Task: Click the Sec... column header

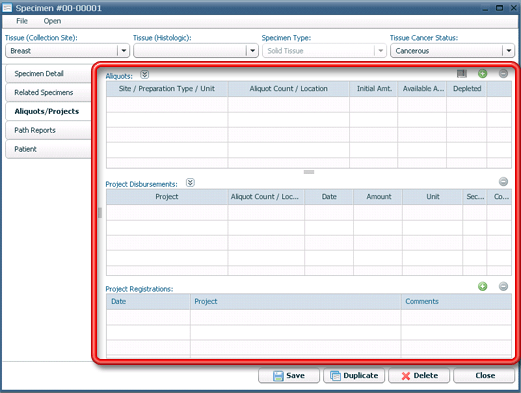Action: click(475, 197)
